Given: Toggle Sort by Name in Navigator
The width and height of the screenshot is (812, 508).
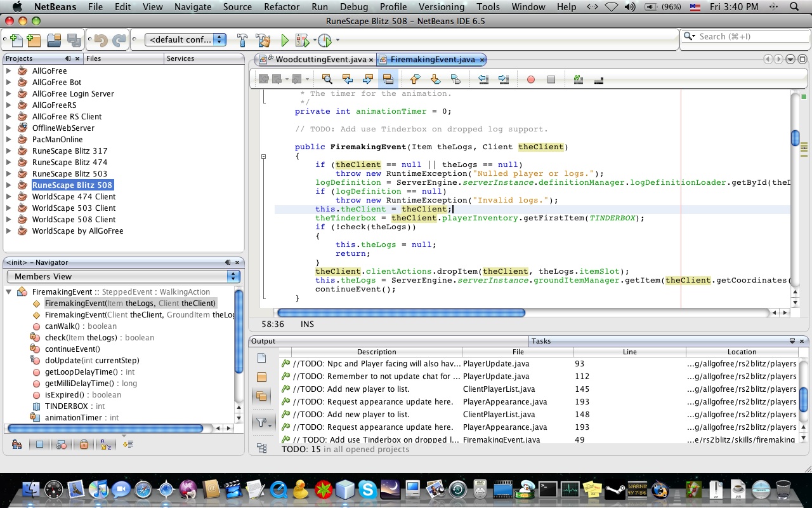Looking at the screenshot, I should (x=106, y=444).
